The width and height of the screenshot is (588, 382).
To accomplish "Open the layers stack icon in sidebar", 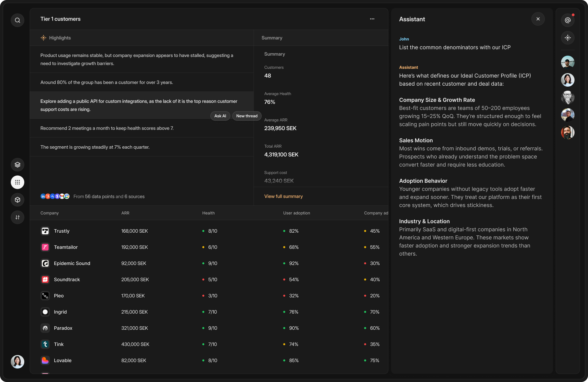I will (18, 165).
